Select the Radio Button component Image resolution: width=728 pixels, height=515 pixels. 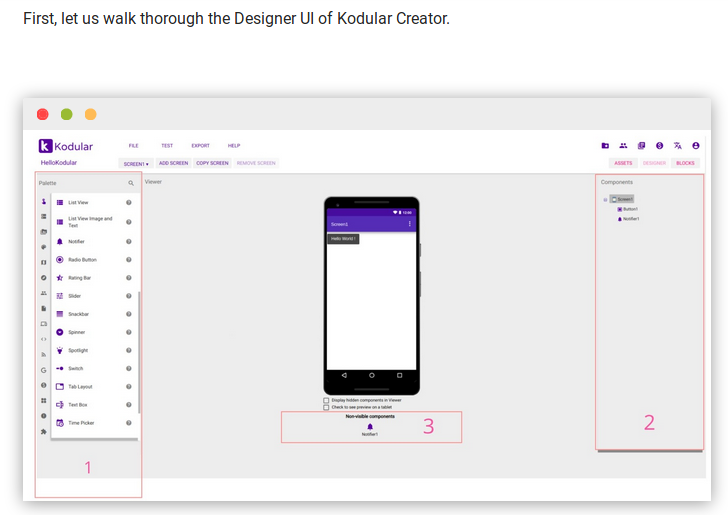94,260
